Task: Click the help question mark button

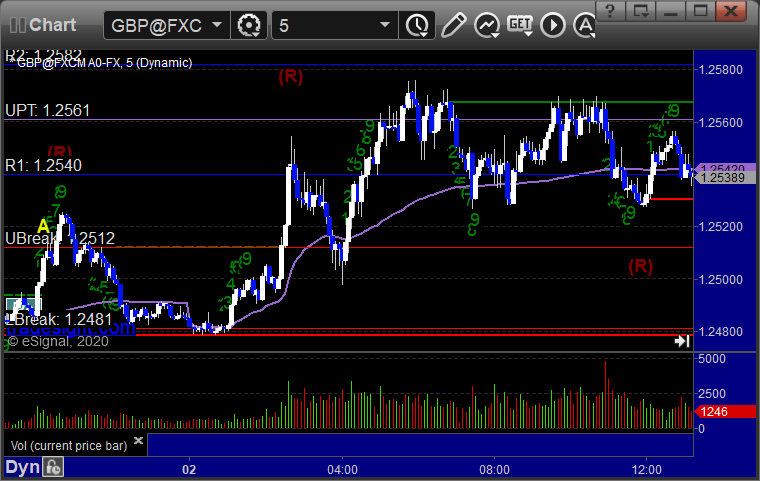Action: (610, 11)
